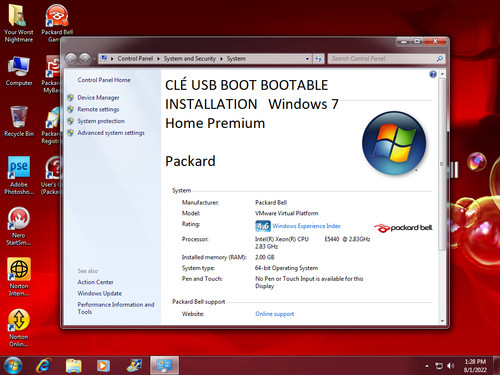Open Action Center under See also
Image resolution: width=500 pixels, height=375 pixels.
[x=95, y=282]
